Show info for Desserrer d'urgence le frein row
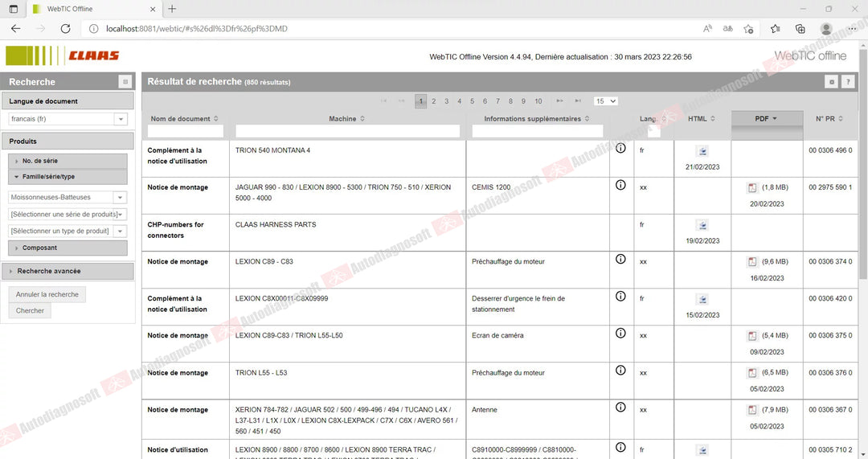The height and width of the screenshot is (459, 868). [620, 296]
